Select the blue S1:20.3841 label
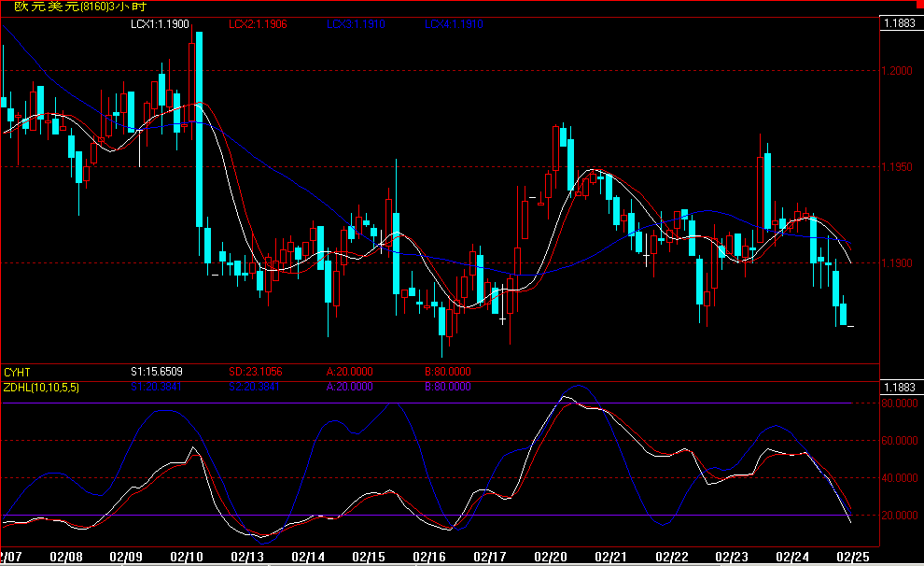Viewport: 924px width, 566px height. [156, 387]
